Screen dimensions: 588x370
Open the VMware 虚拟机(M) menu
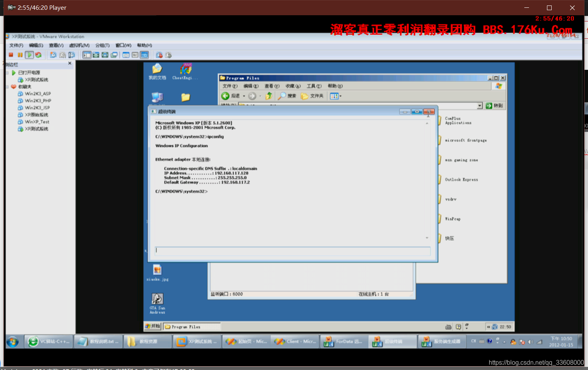[79, 45]
